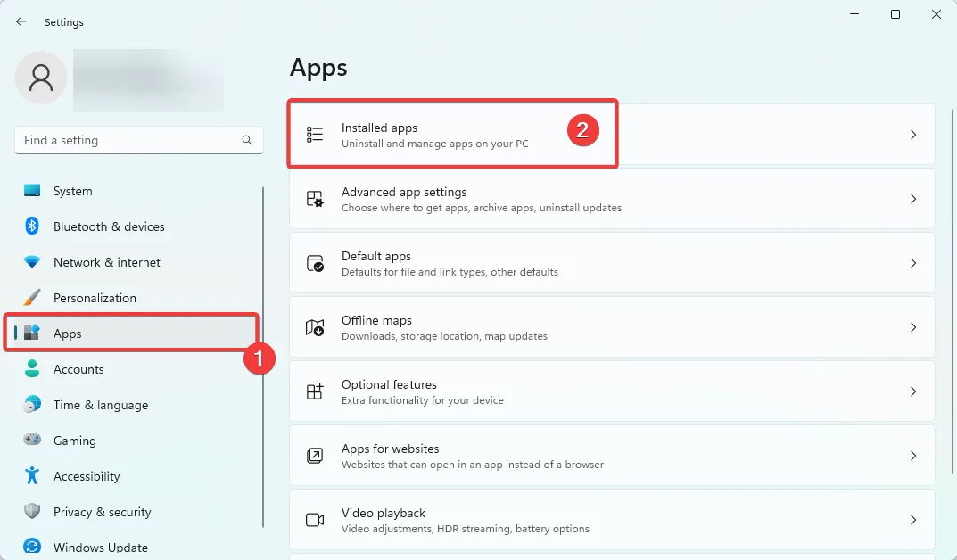Open Accessibility settings label
957x560 pixels.
(86, 476)
